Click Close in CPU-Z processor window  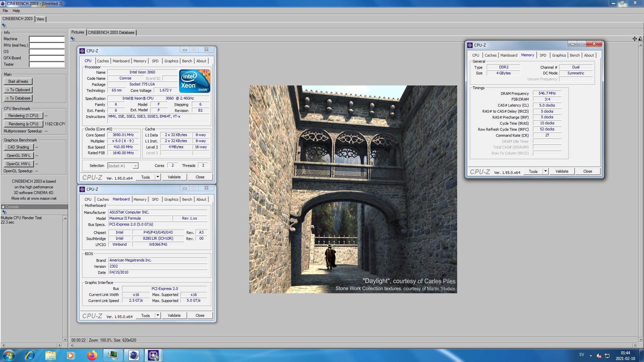[200, 177]
